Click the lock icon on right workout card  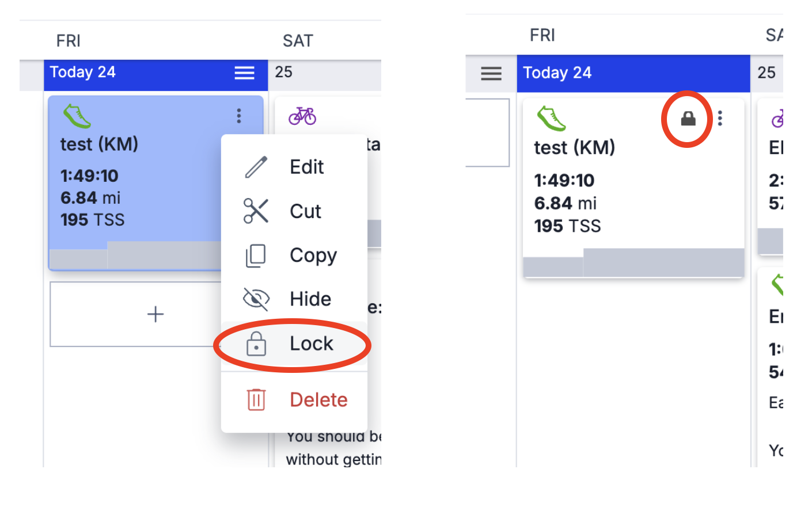688,119
